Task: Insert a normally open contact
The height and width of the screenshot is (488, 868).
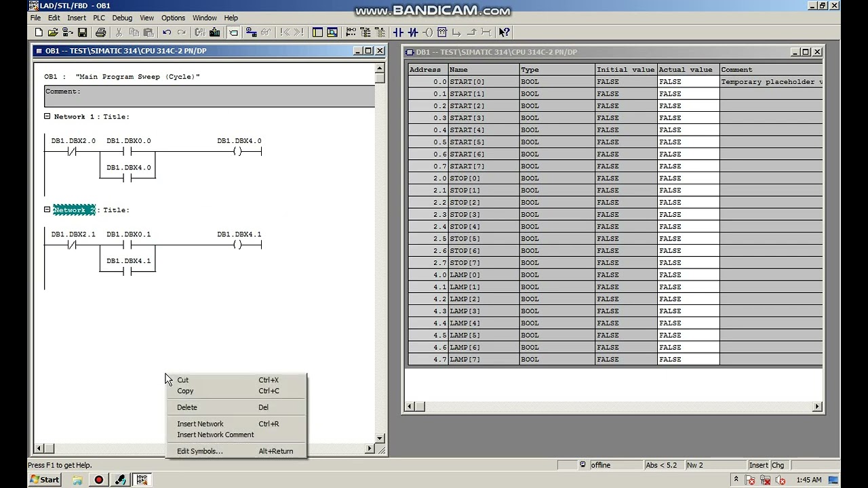Action: (x=398, y=33)
